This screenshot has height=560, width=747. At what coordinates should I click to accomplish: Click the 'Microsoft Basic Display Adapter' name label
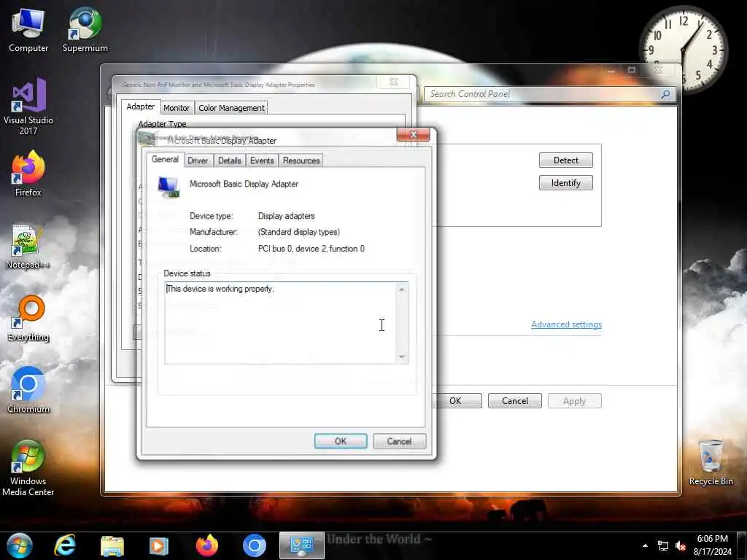(244, 184)
